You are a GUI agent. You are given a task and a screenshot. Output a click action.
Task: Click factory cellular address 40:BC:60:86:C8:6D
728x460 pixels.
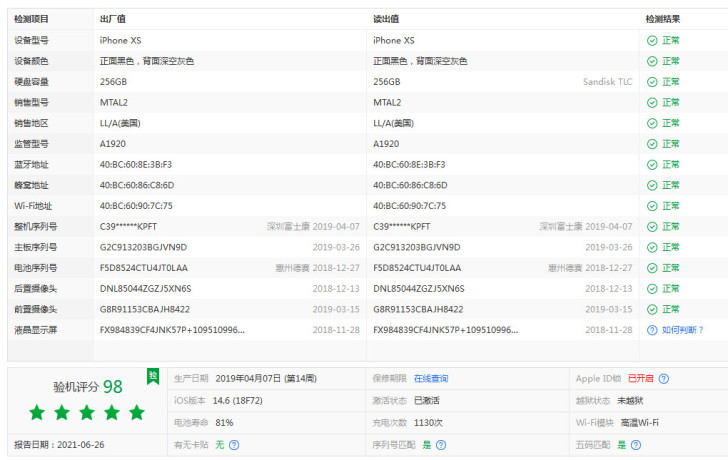click(x=137, y=185)
